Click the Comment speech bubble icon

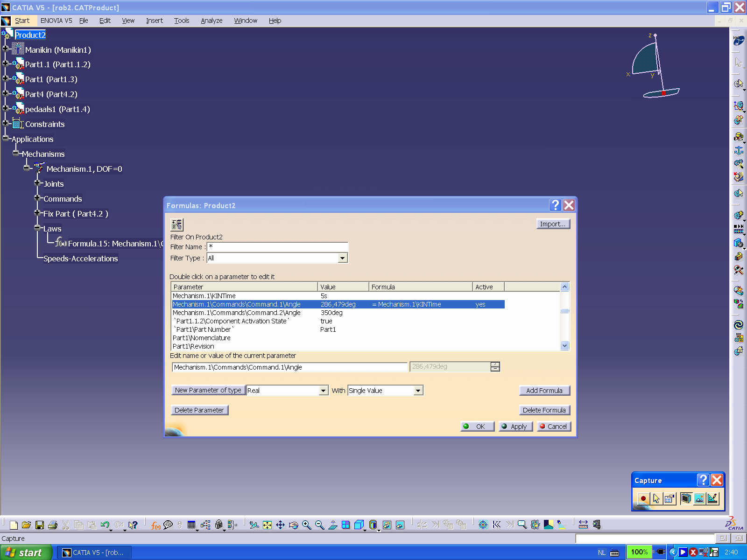coord(168,525)
